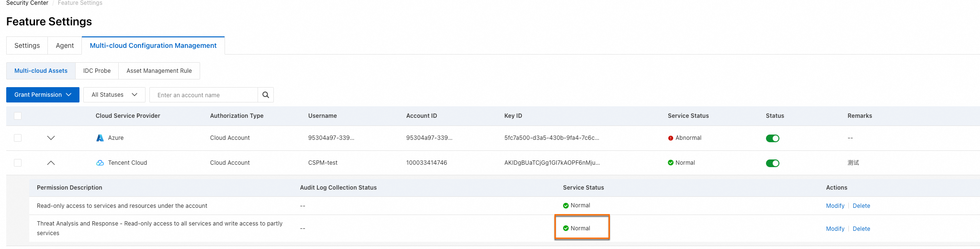Click Modify for Threat Analysis and Response permission
The height and width of the screenshot is (249, 980).
click(x=835, y=229)
